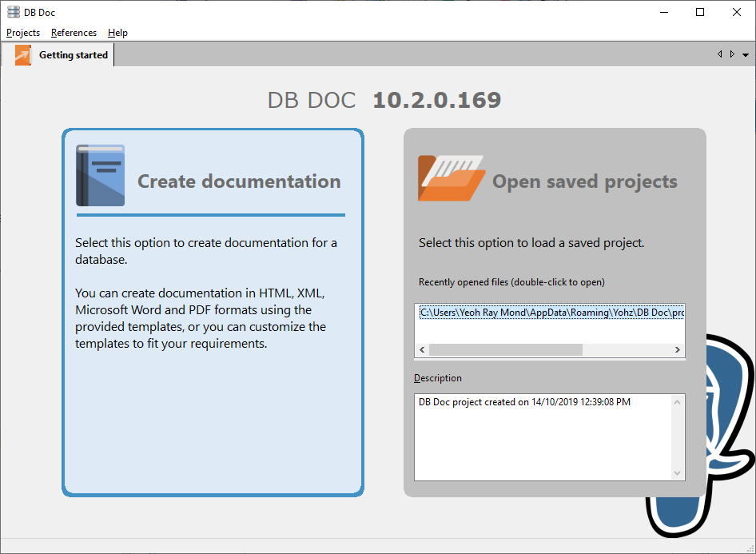Image resolution: width=756 pixels, height=554 pixels.
Task: Open the References menu
Action: point(74,33)
